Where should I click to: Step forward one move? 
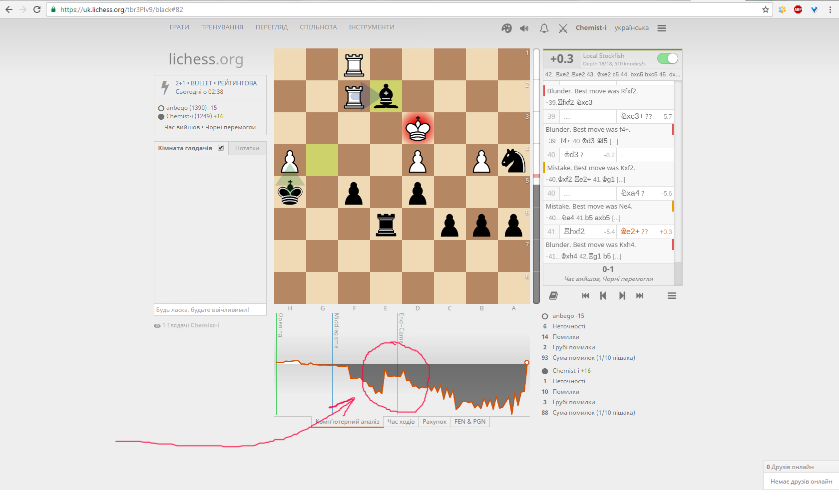coord(622,296)
